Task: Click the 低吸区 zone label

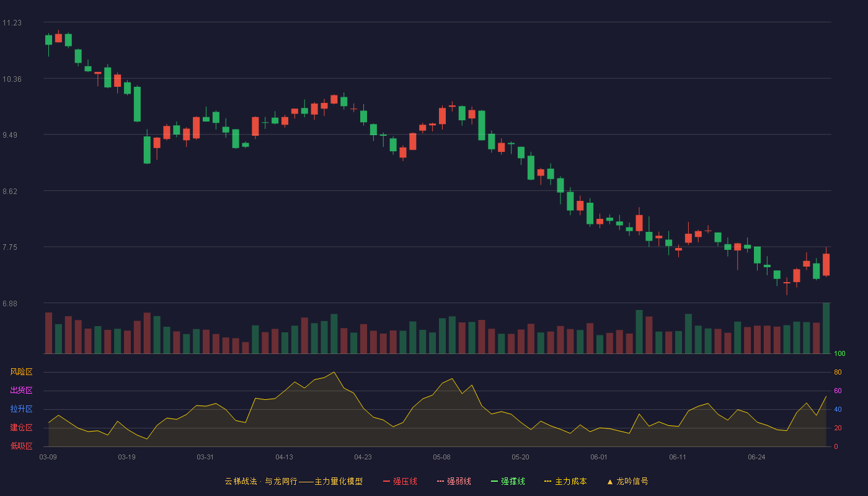Action: click(22, 446)
